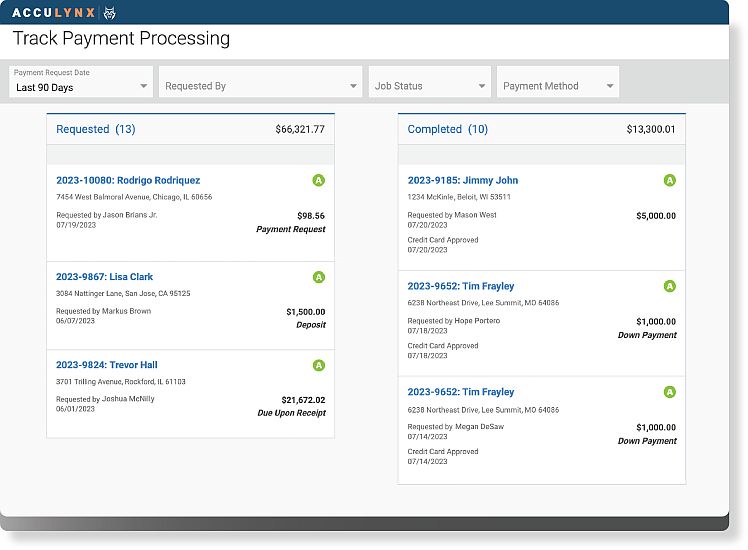This screenshot has height=550, width=748.
Task: Open the Job Status dropdown
Action: point(429,86)
